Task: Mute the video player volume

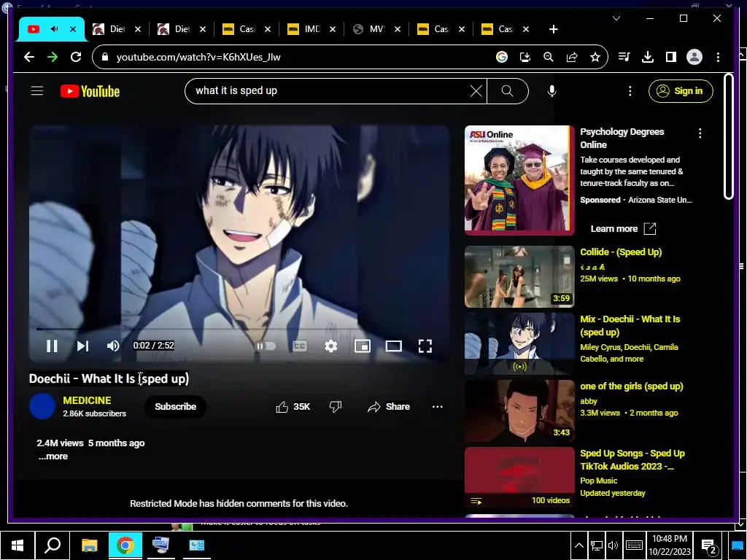Action: click(113, 346)
